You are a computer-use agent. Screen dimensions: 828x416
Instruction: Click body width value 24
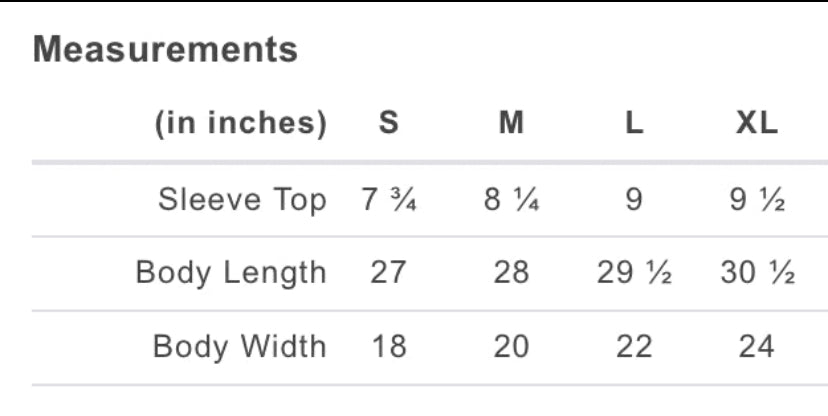757,347
